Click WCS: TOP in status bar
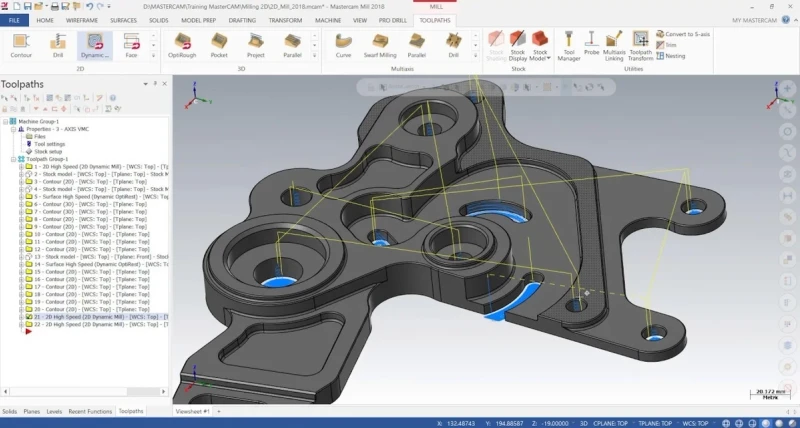800x428 pixels. point(695,423)
